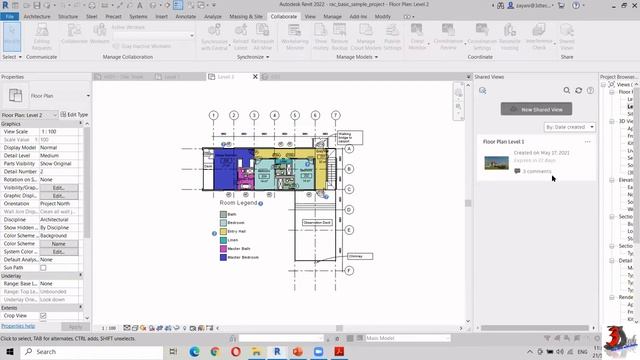Click Show History tool
Image resolution: width=640 pixels, height=360 pixels.
(x=320, y=37)
